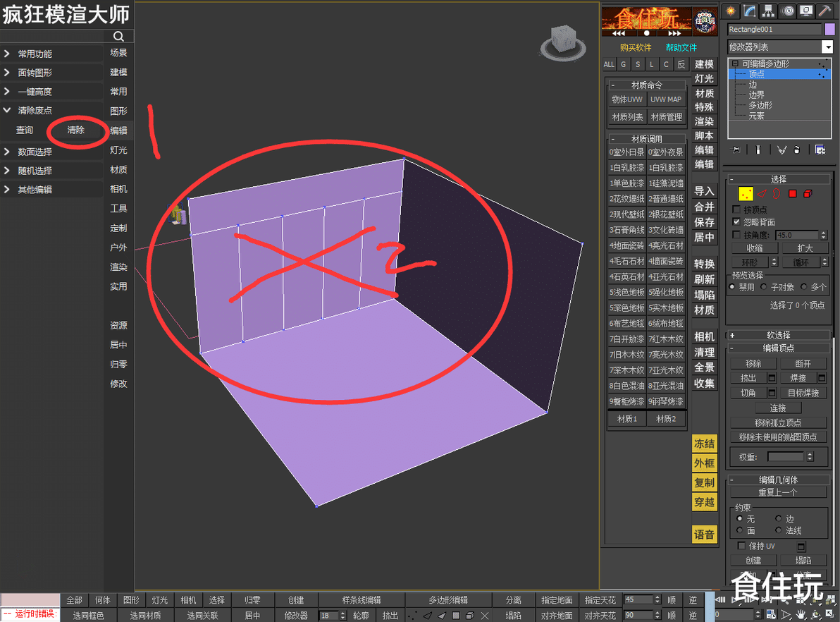Open the 修改器列表 dropdown arrow

pos(828,47)
